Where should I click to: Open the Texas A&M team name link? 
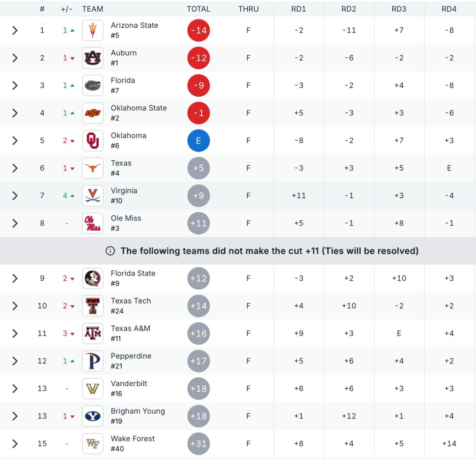(130, 329)
